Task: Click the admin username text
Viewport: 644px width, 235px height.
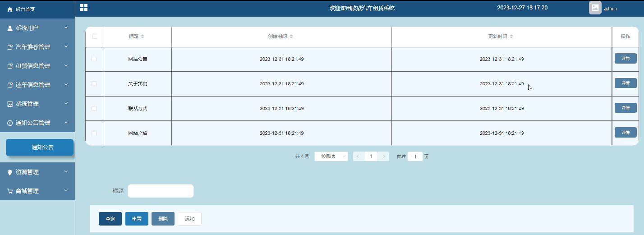Action: coord(610,8)
